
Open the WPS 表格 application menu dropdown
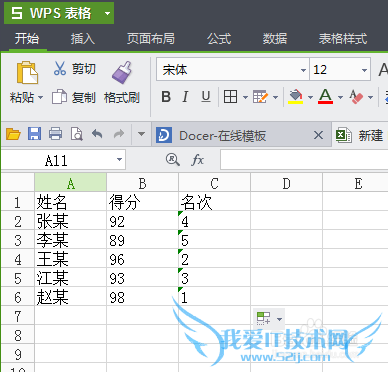point(107,14)
